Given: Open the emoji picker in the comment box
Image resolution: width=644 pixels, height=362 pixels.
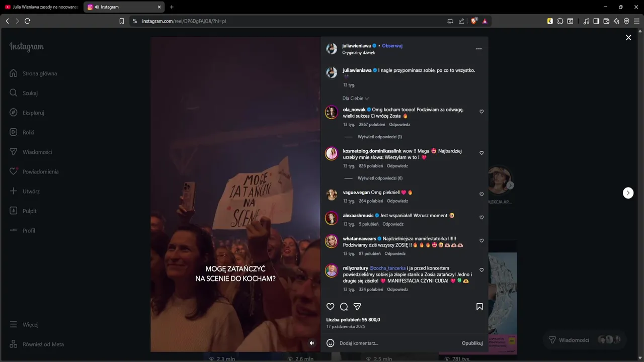Looking at the screenshot, I should coord(331,343).
